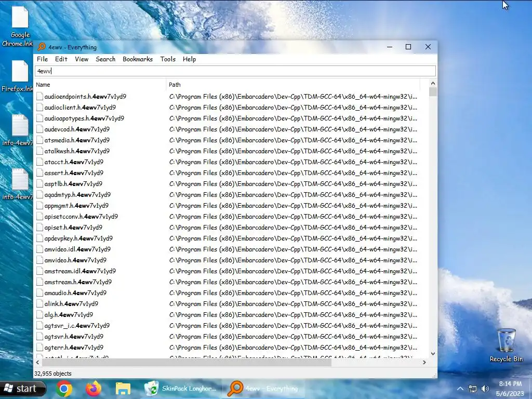Viewport: 532px width, 399px height.
Task: Select the file name apdevpkey.h.4ewv7v1yd9
Action: pyautogui.click(x=78, y=238)
